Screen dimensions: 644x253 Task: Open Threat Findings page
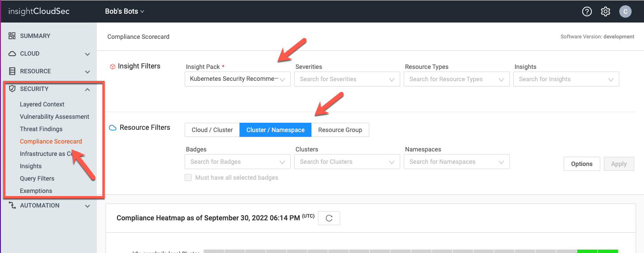point(41,129)
